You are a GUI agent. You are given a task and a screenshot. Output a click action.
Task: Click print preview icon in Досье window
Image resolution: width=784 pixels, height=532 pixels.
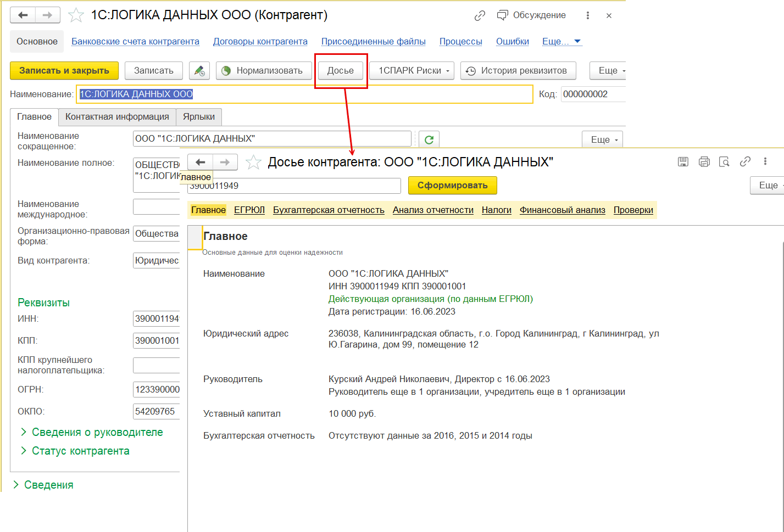(x=724, y=161)
